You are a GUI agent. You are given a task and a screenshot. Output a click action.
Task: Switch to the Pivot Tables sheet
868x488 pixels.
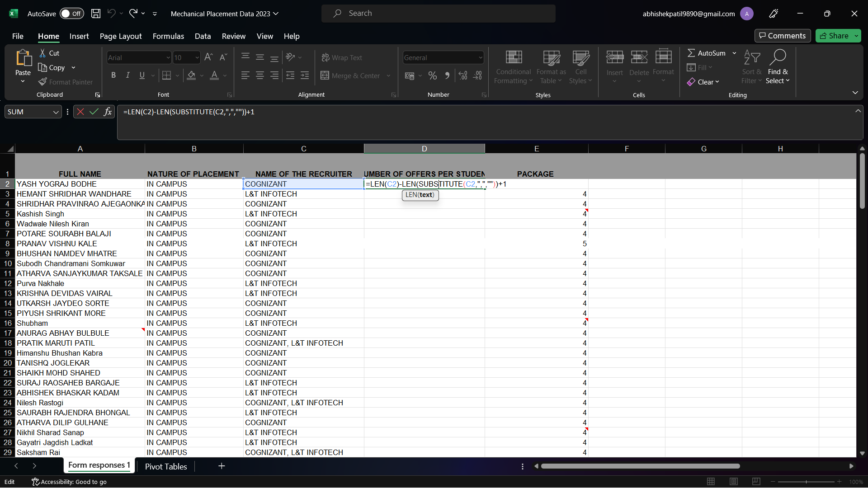(x=166, y=466)
